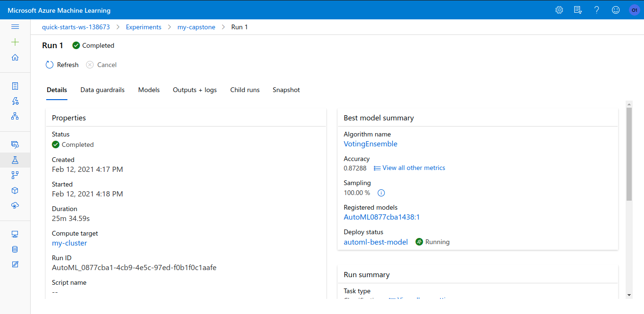Open Designer hierarchy icon in sidebar
The height and width of the screenshot is (314, 644).
pos(15,116)
